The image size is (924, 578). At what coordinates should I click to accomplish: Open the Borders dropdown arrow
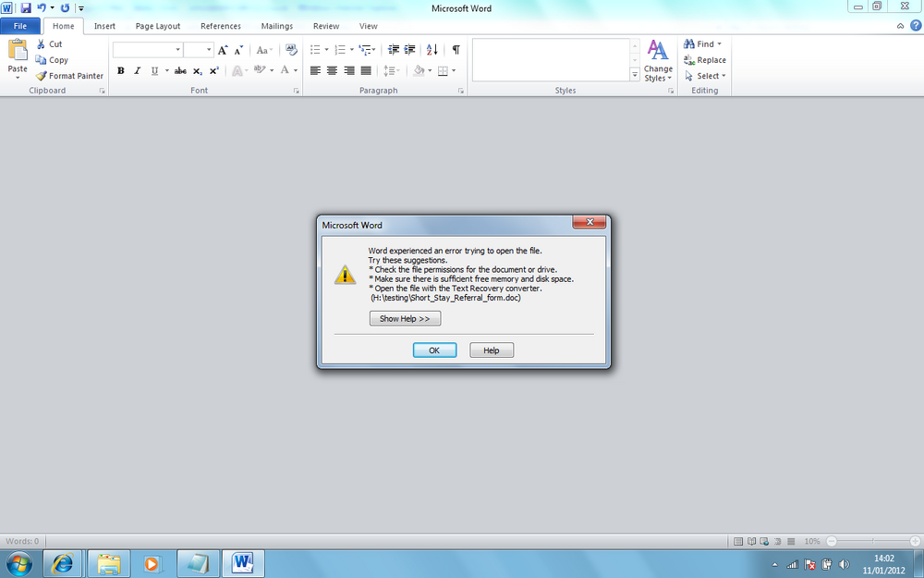(454, 71)
